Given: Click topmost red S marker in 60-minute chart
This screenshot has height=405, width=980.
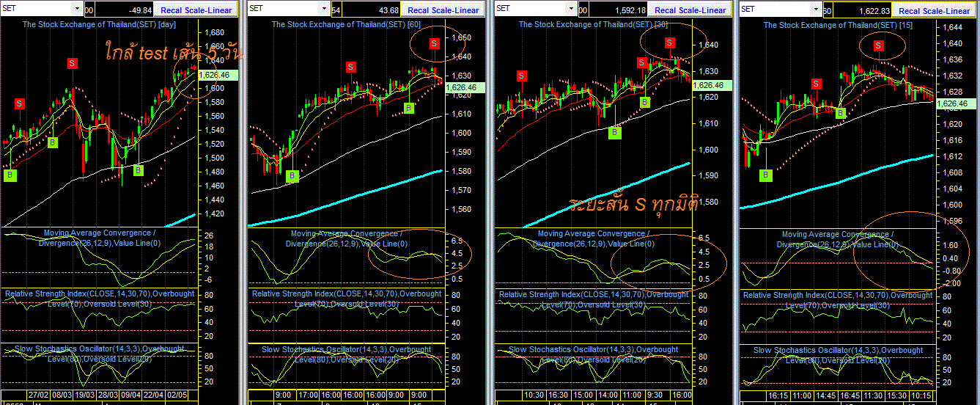Looking at the screenshot, I should 435,43.
